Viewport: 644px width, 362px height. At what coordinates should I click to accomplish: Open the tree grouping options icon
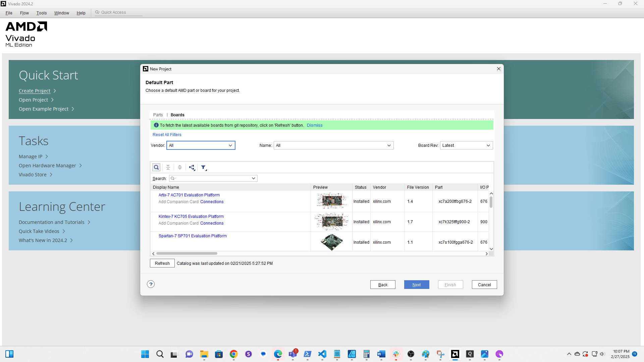[x=192, y=167]
